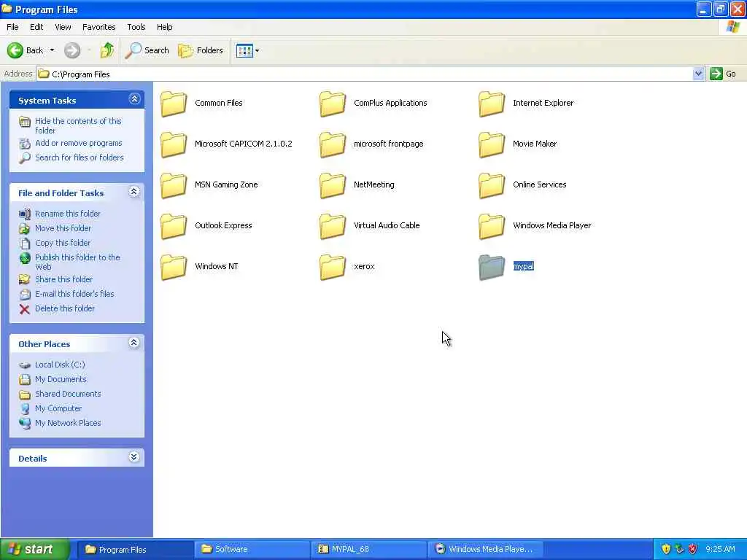Open Shared Documents in Other Places
The width and height of the screenshot is (747, 560).
pos(68,394)
